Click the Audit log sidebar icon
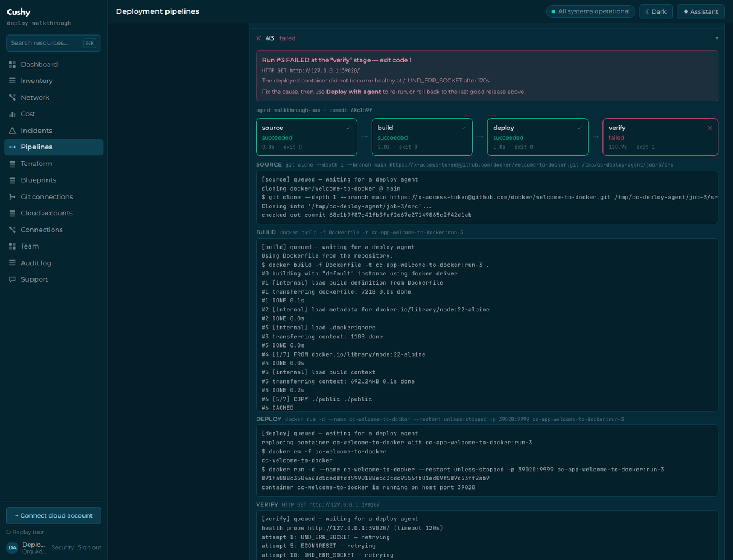The height and width of the screenshot is (560, 733). point(13,263)
